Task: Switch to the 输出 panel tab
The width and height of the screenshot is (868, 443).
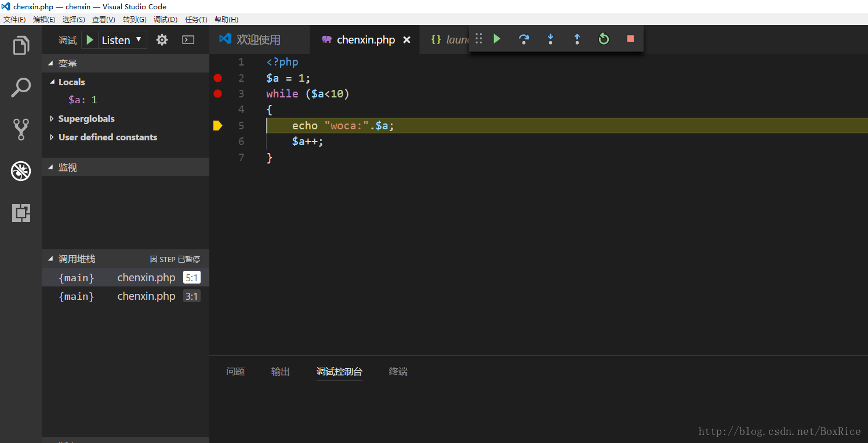Action: [281, 372]
